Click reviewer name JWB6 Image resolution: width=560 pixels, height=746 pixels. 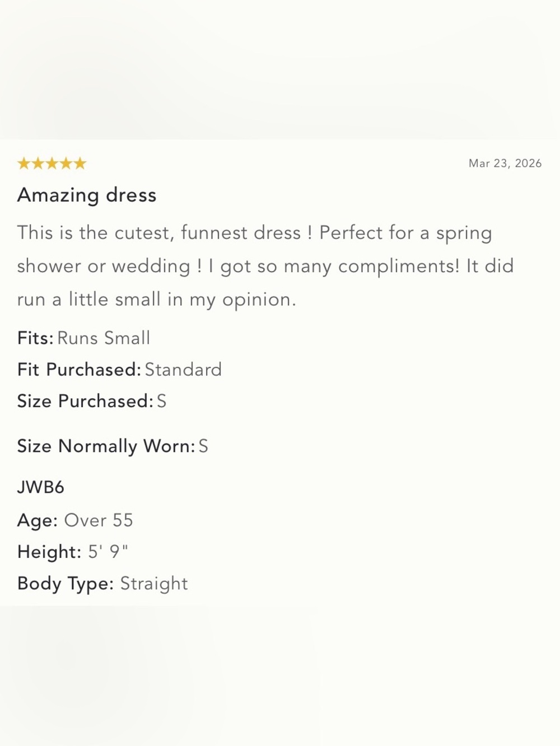coord(41,487)
